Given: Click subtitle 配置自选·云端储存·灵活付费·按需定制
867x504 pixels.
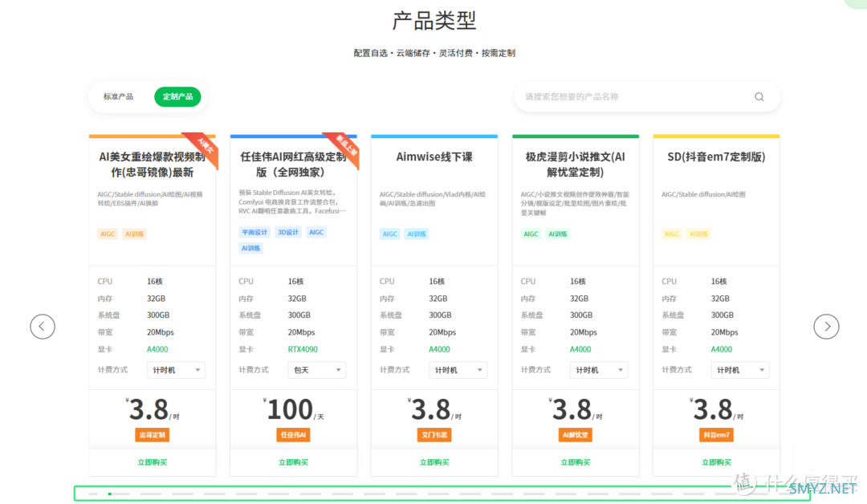Looking at the screenshot, I should pos(434,53).
